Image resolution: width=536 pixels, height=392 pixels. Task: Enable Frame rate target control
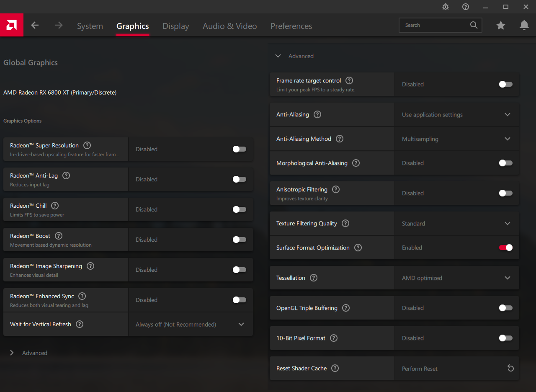[506, 84]
